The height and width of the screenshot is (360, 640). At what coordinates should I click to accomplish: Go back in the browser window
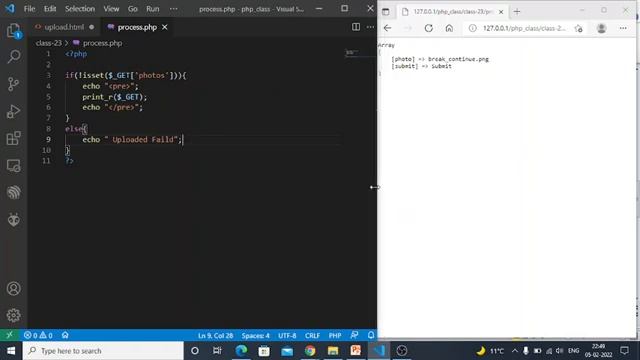[x=388, y=28]
